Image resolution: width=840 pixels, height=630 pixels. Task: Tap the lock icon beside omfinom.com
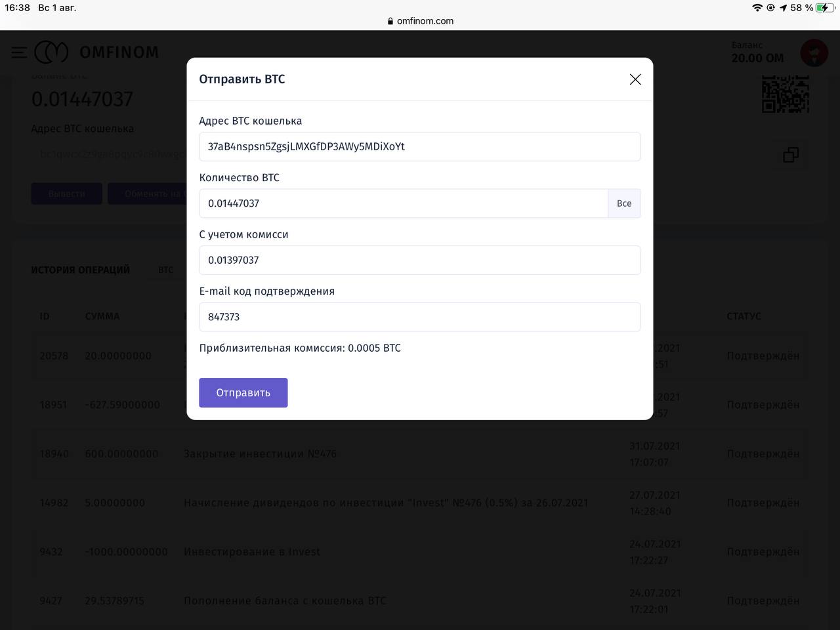390,21
